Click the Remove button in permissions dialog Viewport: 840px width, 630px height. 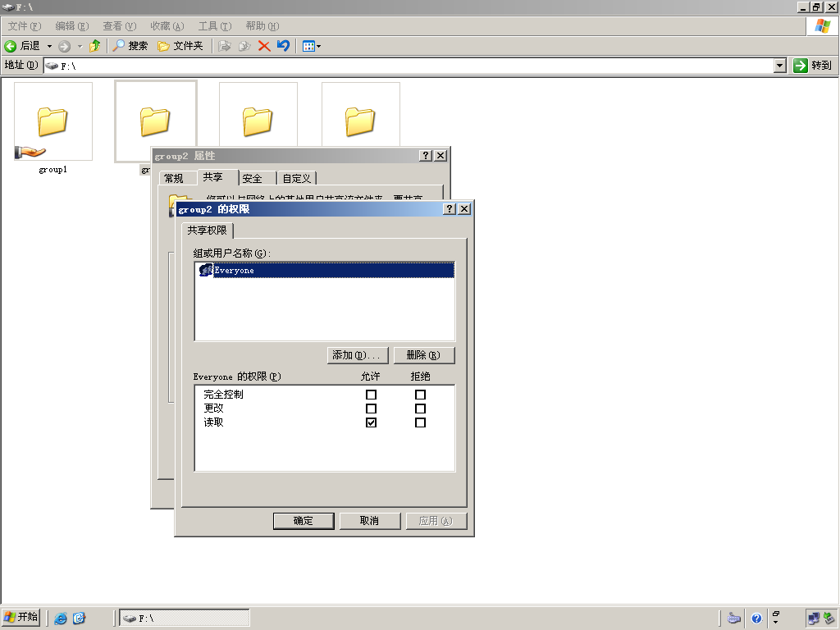pos(424,355)
